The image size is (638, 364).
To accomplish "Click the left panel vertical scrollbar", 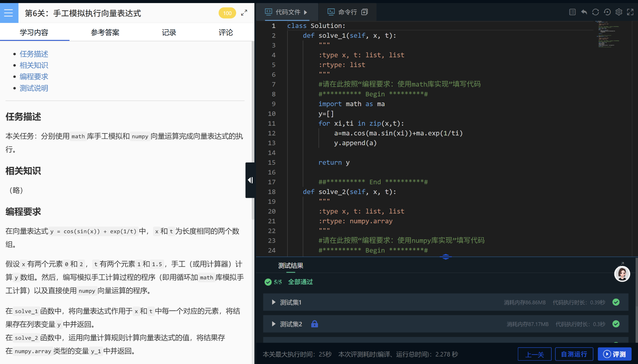I will pyautogui.click(x=253, y=131).
